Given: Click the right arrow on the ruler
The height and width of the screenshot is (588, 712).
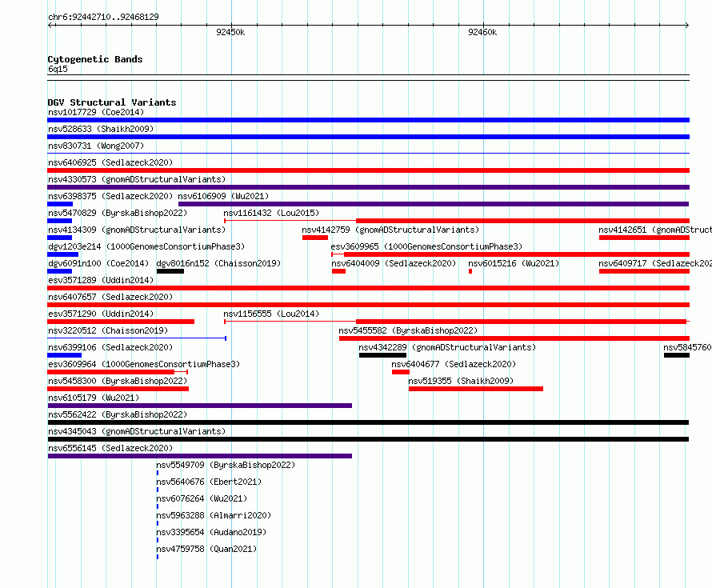Looking at the screenshot, I should tap(686, 25).
